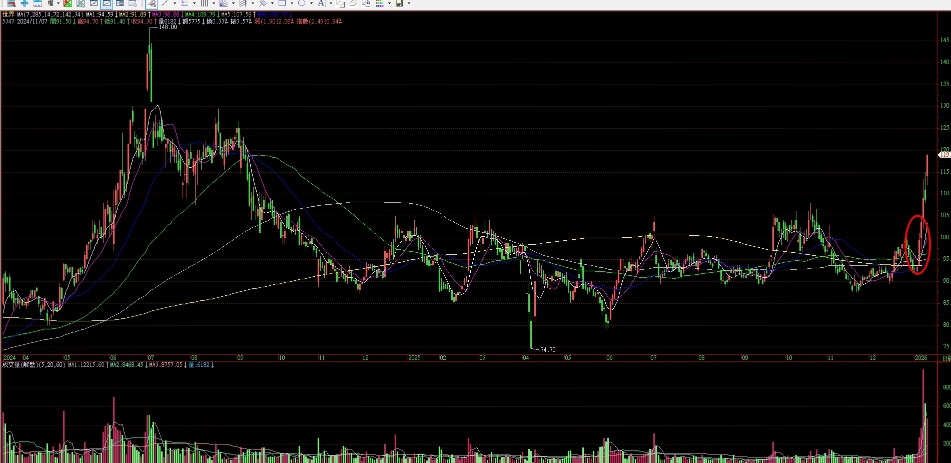Click the 148.00 peak price label
Screen dimensions: 951x463
pyautogui.click(x=167, y=27)
